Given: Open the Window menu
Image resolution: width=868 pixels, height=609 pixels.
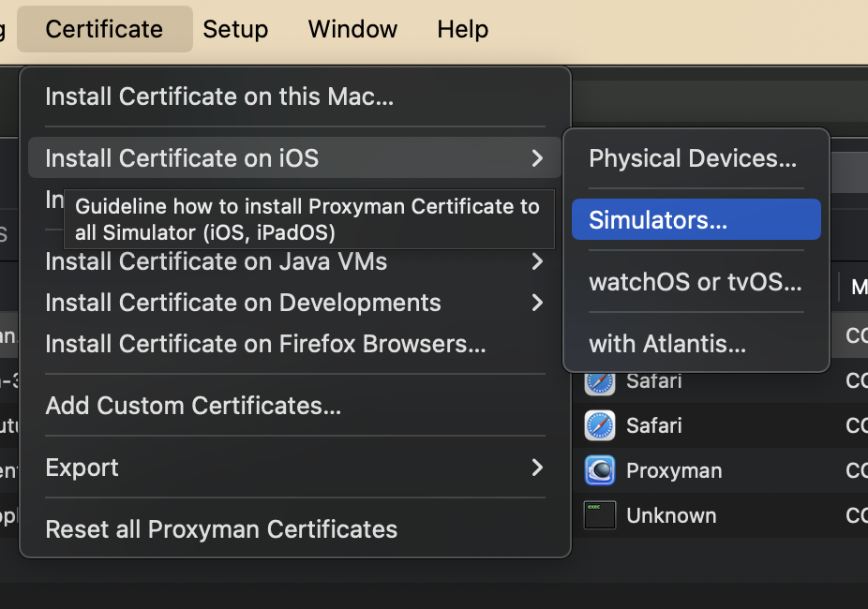Looking at the screenshot, I should coord(352,29).
